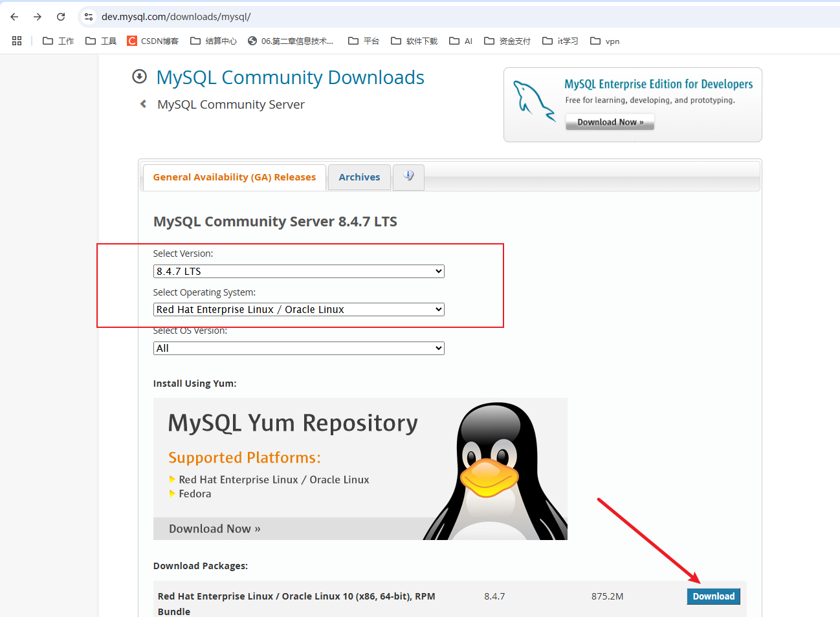
Task: Click the Fedora supported platform entry
Action: point(195,493)
